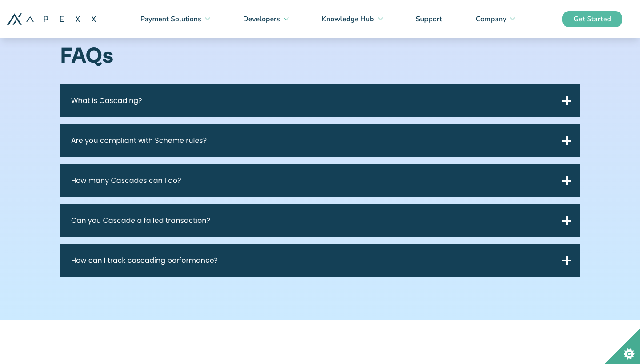Screen dimensions: 640x364
Task: Open the Payment Solutions menu
Action: click(171, 19)
